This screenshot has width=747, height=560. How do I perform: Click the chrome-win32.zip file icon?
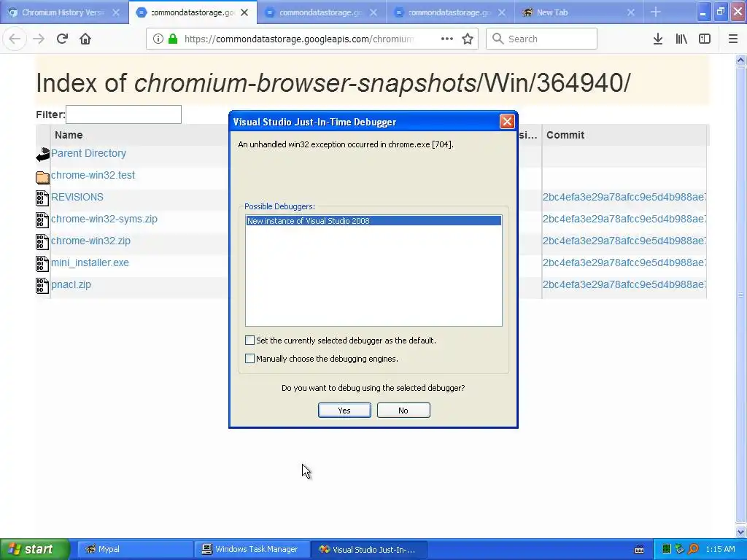[42, 241]
